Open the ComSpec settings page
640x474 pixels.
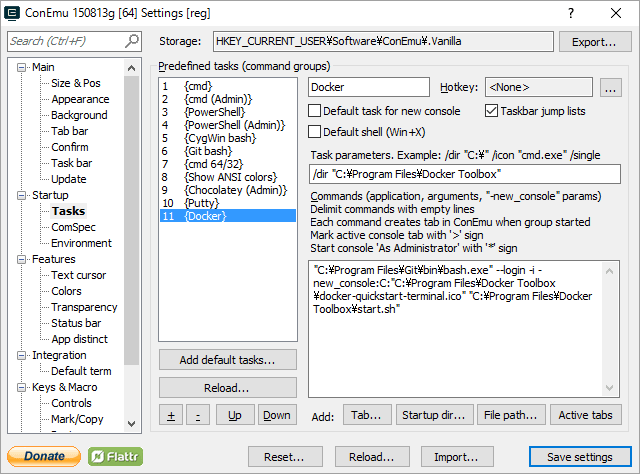73,227
